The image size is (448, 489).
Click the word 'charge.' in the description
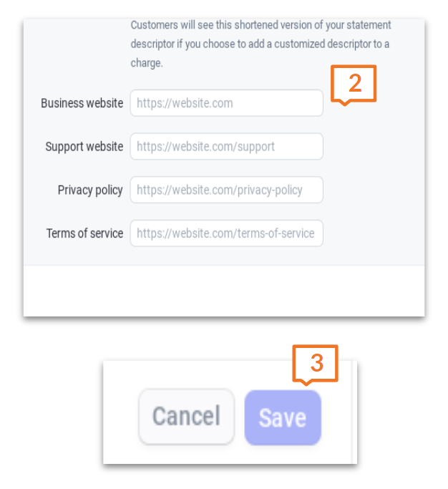(x=147, y=63)
